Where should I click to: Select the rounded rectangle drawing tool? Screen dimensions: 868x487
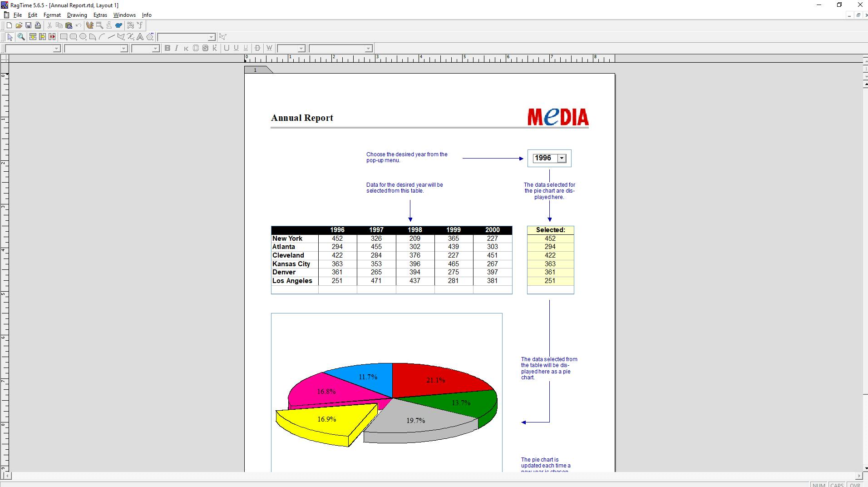[73, 37]
